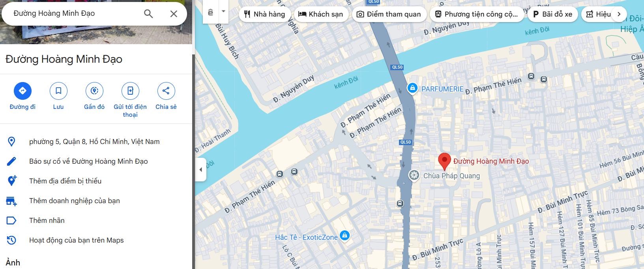Filter by Nhà hàng restaurants chip

pyautogui.click(x=265, y=14)
